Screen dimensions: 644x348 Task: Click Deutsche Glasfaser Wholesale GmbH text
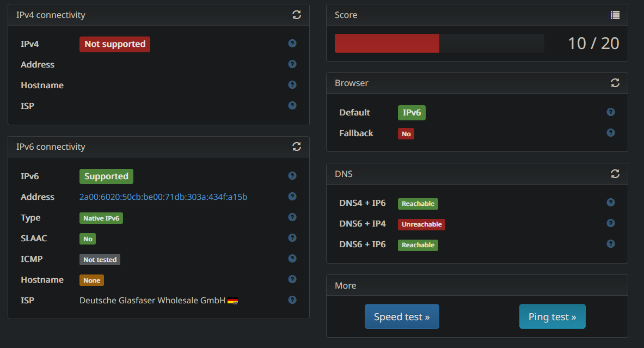click(x=152, y=300)
